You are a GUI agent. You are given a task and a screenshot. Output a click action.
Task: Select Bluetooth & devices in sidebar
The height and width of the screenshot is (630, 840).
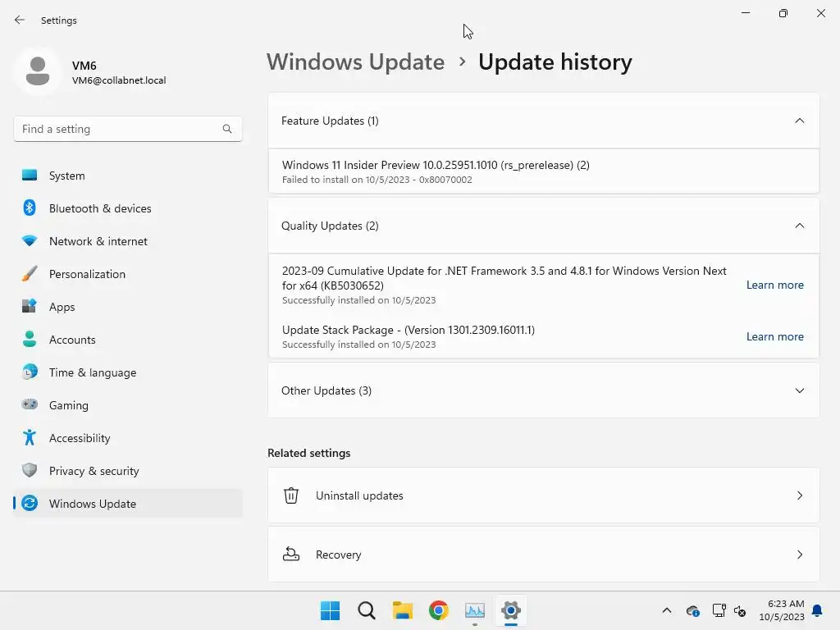(x=127, y=208)
